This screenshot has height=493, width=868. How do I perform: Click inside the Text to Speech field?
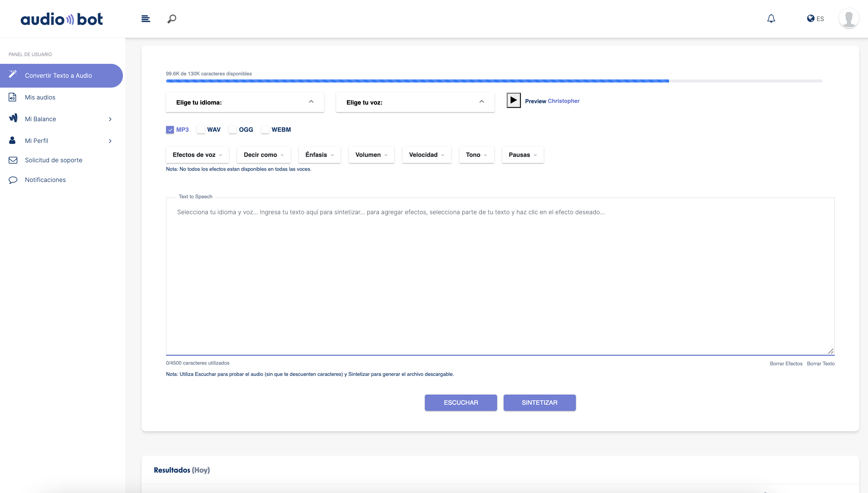pyautogui.click(x=499, y=275)
